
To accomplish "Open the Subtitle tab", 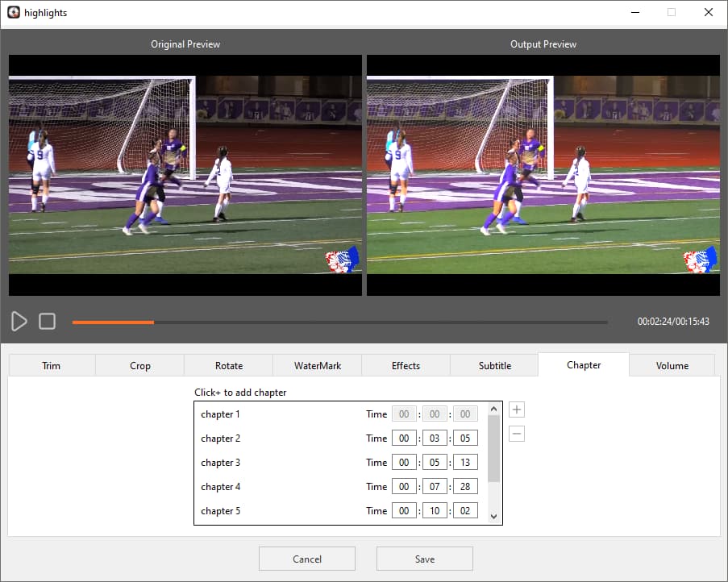I will [493, 365].
